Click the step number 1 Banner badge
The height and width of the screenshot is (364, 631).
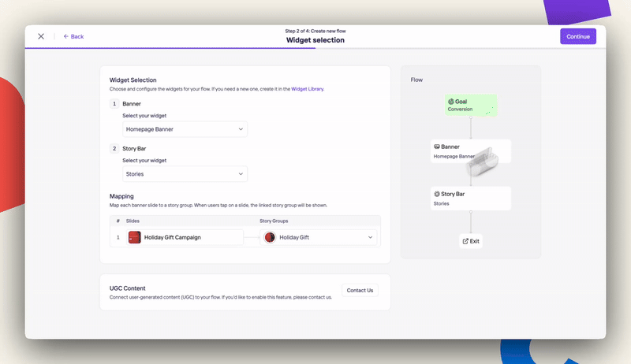coord(114,104)
